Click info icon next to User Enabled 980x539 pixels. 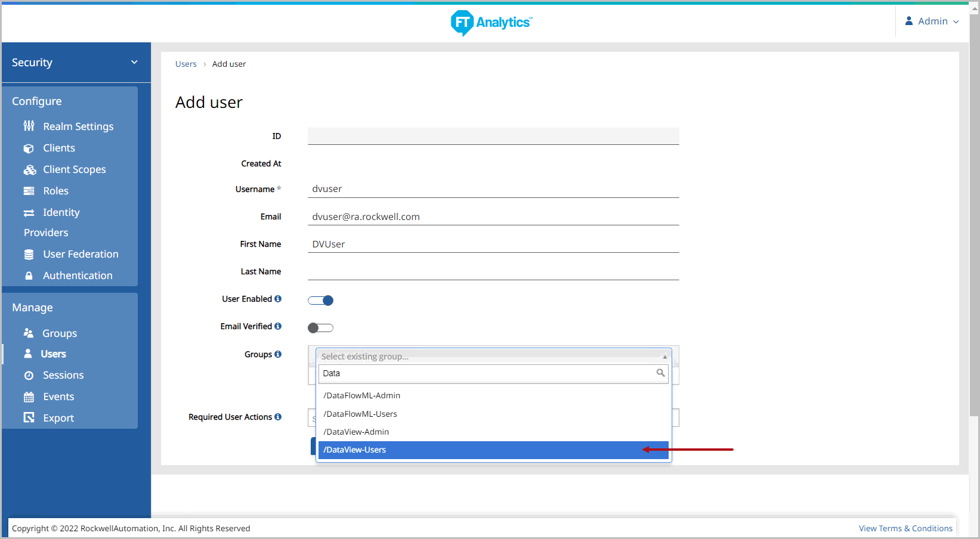click(x=278, y=299)
